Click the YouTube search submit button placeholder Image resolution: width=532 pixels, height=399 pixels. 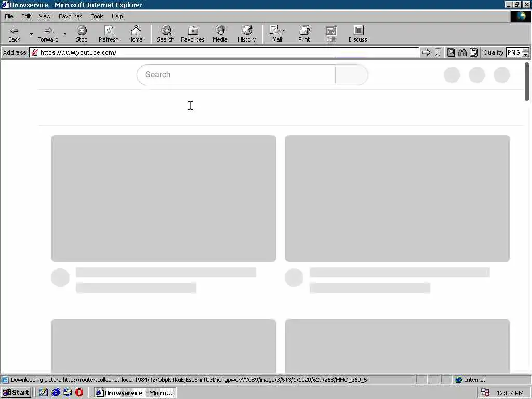point(352,75)
